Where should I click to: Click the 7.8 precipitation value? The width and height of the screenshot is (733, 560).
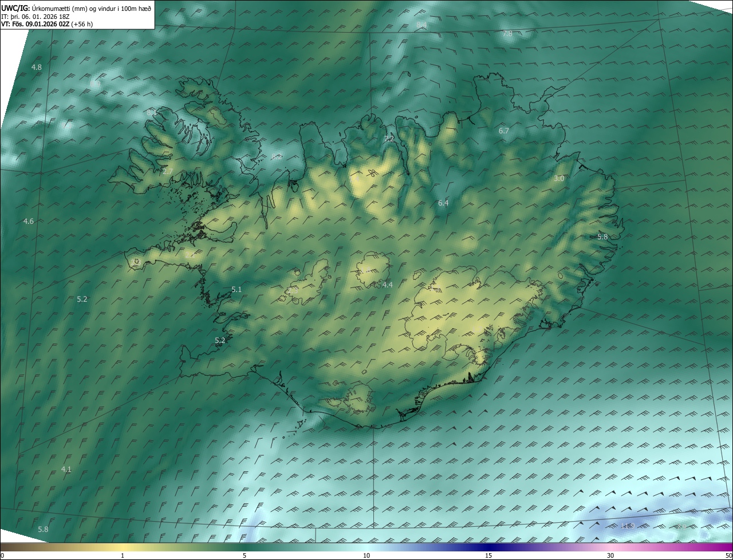click(x=507, y=34)
